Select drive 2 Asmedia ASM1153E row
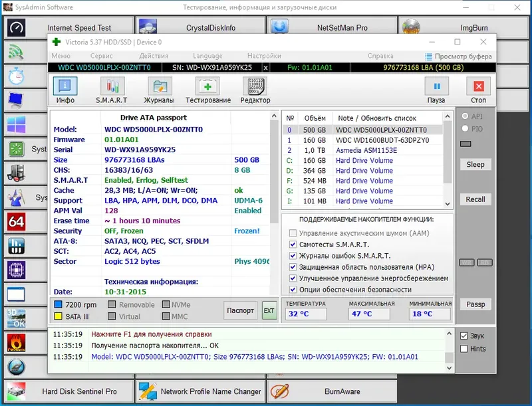The image size is (532, 406). coord(362,150)
